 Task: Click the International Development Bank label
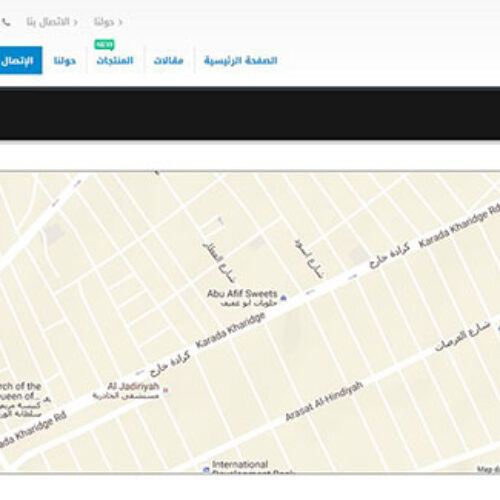point(253,466)
